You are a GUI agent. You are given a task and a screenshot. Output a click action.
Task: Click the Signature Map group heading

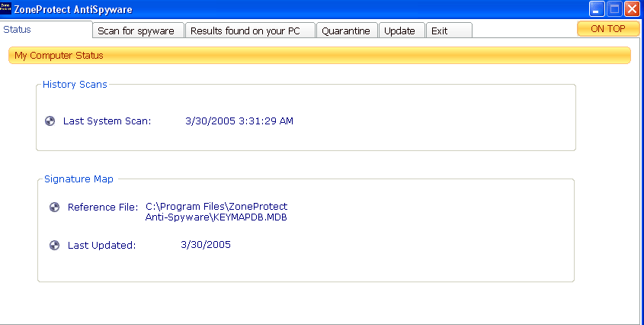[x=78, y=179]
